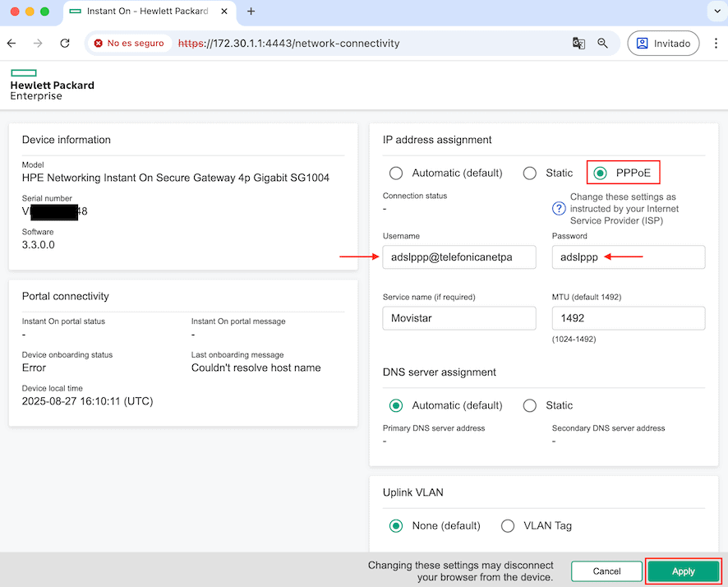
Task: Select the PPPoE radio button
Action: click(601, 173)
